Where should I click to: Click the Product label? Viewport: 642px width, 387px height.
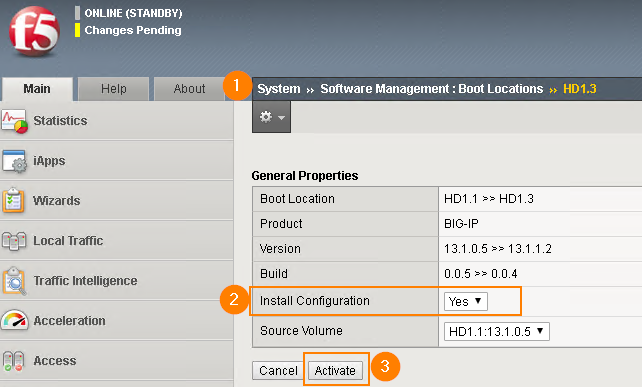click(281, 224)
